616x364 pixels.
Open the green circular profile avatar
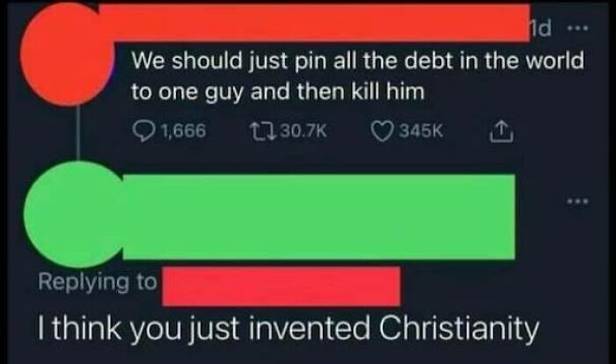pyautogui.click(x=75, y=215)
